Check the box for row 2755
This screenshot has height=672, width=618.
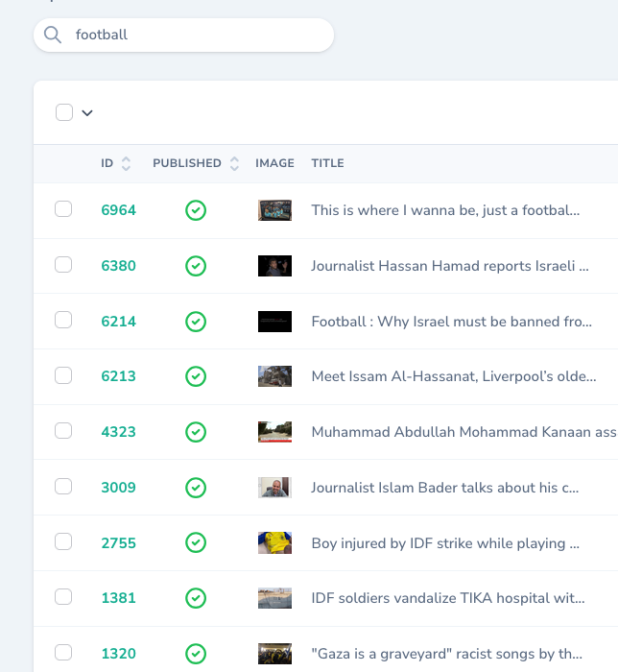click(63, 541)
